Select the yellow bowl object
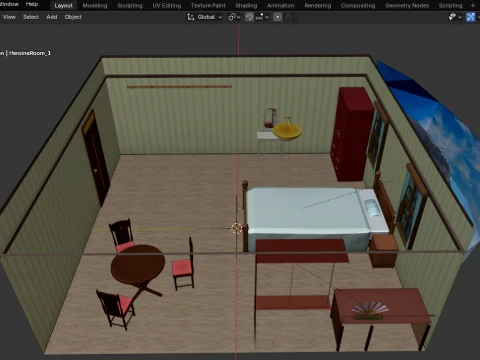Viewport: 480px width, 360px height. [x=287, y=131]
